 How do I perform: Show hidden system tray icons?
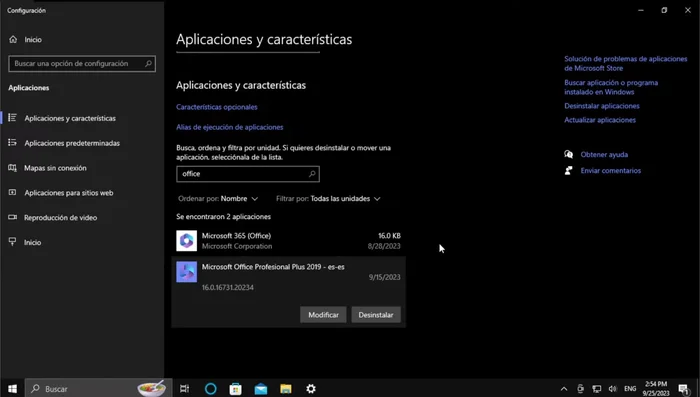click(564, 389)
